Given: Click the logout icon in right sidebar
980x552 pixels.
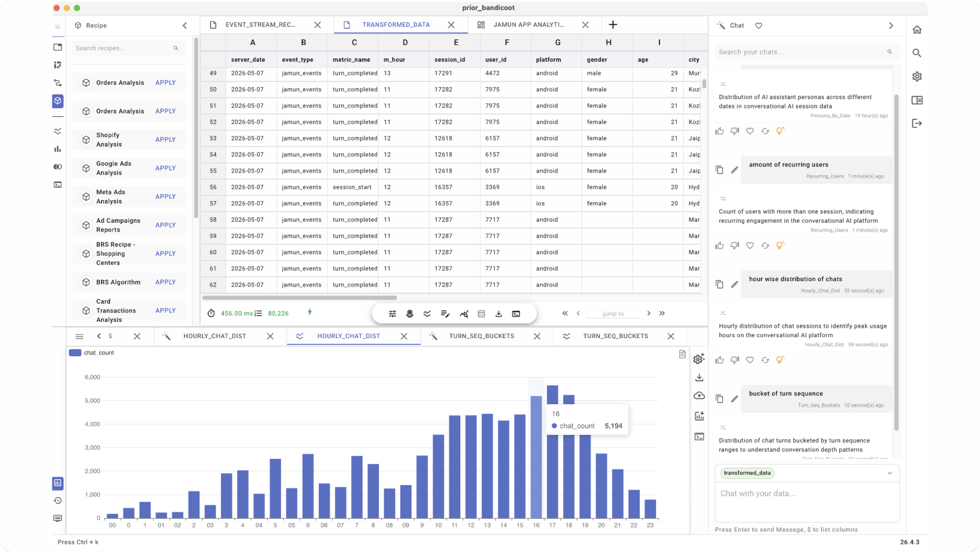Looking at the screenshot, I should (x=917, y=123).
